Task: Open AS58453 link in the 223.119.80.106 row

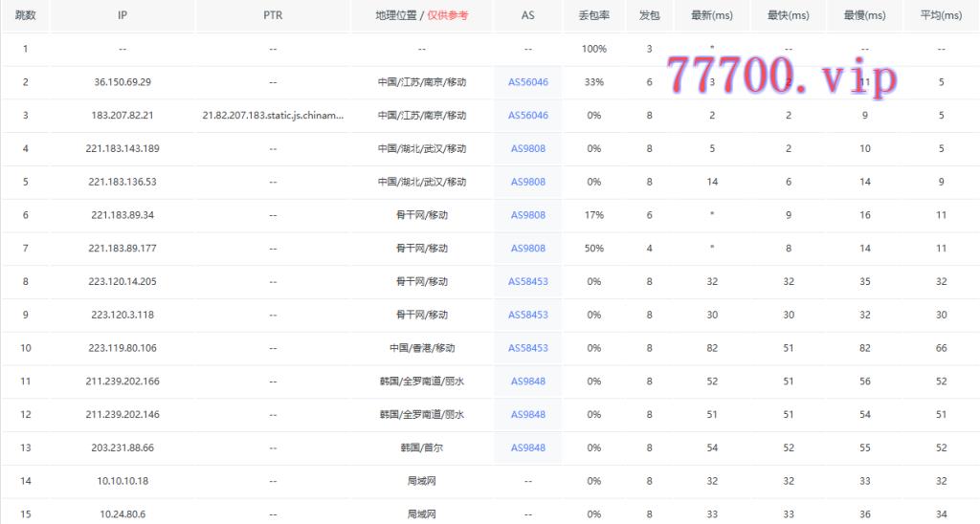Action: pos(527,348)
